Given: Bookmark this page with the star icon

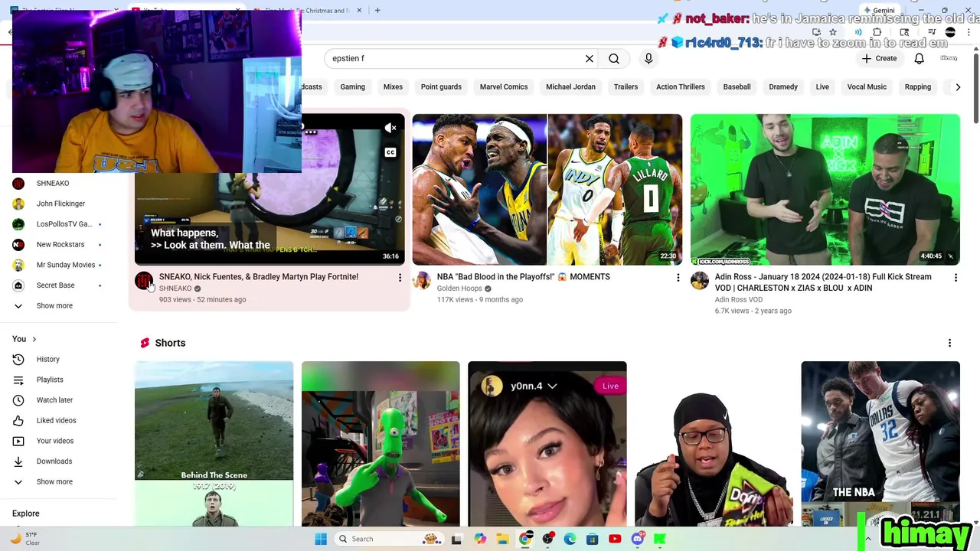Looking at the screenshot, I should click(833, 32).
